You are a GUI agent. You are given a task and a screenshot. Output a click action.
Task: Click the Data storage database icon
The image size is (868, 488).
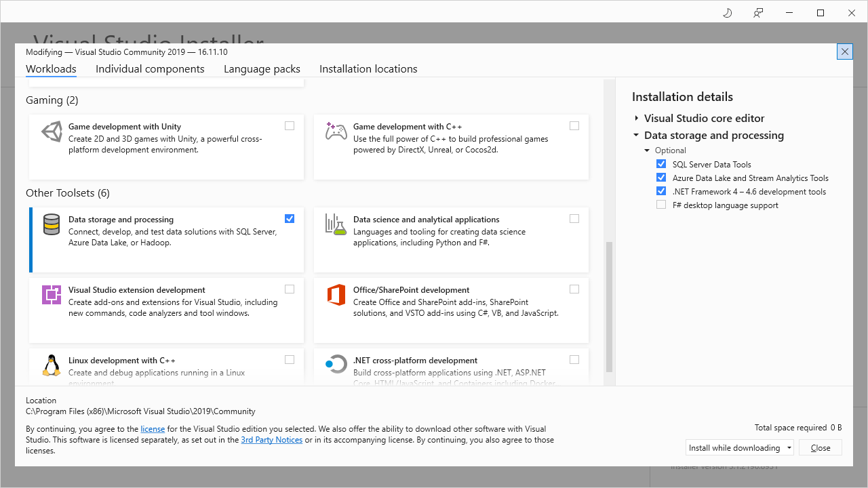click(52, 224)
